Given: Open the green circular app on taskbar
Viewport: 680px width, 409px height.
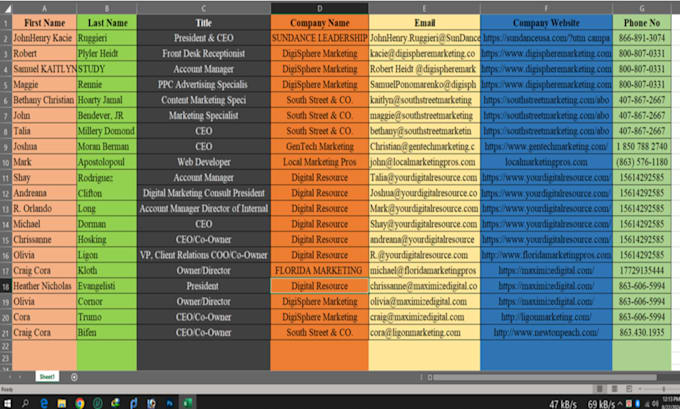Looking at the screenshot, I should 98,403.
